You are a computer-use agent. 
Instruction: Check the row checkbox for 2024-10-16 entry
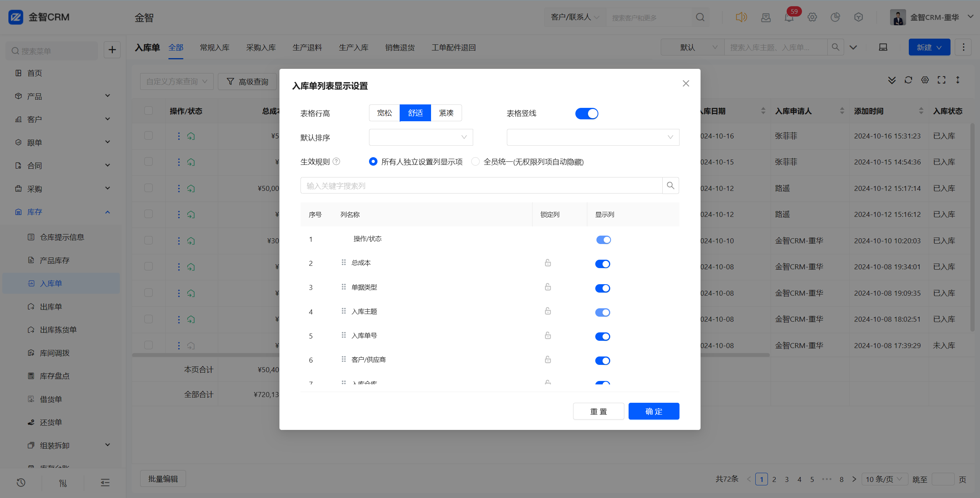click(x=149, y=136)
